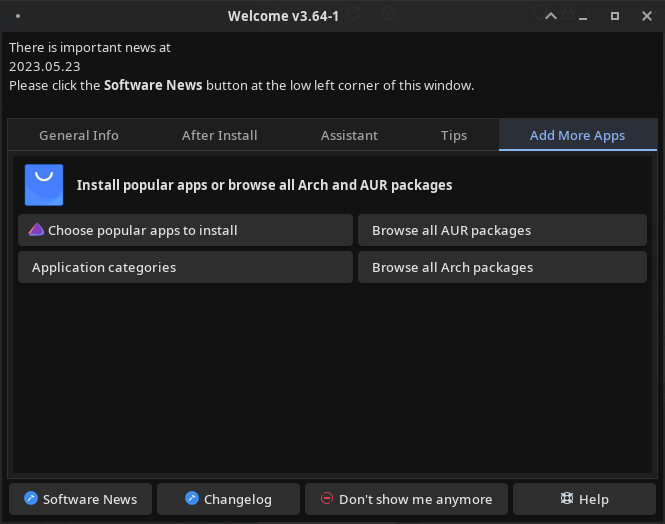This screenshot has height=524, width=665.
Task: Maximize the Welcome window
Action: click(615, 17)
